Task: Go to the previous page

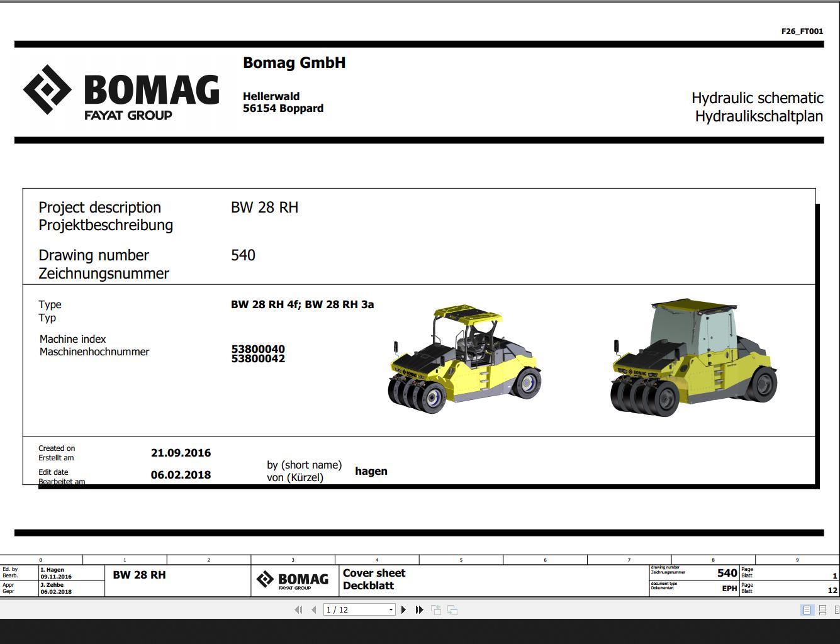Action: (x=313, y=609)
